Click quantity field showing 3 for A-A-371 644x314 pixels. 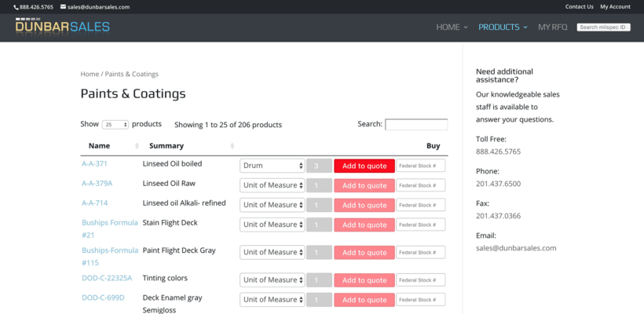coord(319,166)
